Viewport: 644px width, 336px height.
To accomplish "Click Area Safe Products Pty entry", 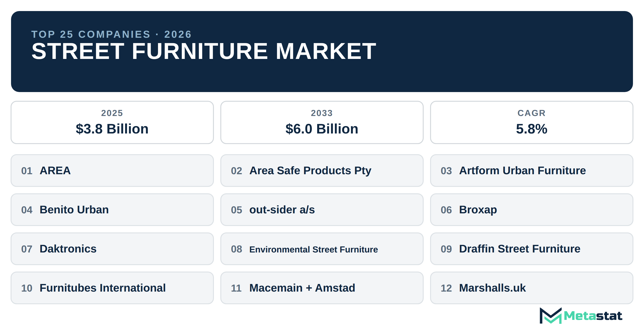I will click(322, 171).
